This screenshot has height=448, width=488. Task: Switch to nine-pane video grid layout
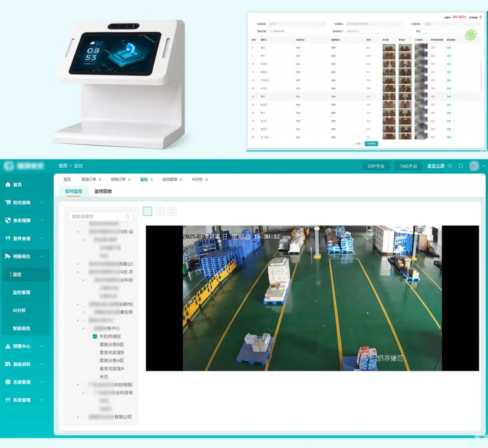pyautogui.click(x=173, y=212)
